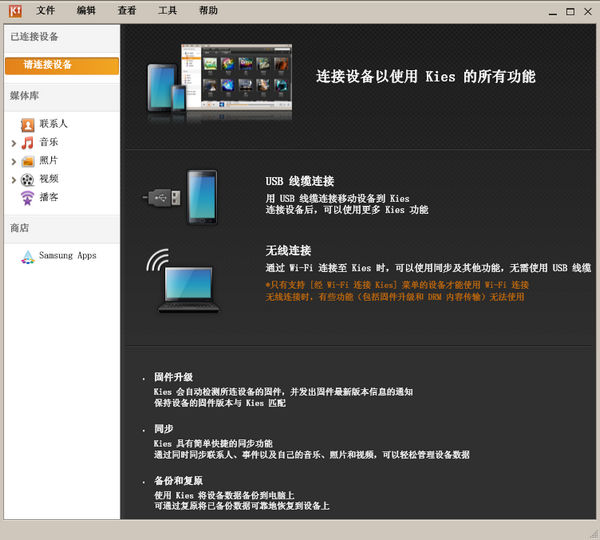Open the 查看 menu
Screen dimensions: 600x540
pyautogui.click(x=127, y=10)
